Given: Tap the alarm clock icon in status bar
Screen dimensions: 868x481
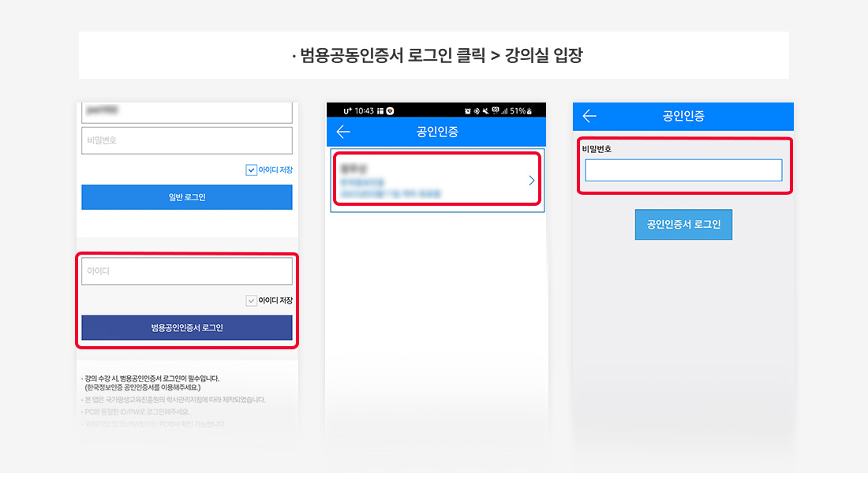Looking at the screenshot, I should pyautogui.click(x=468, y=111).
